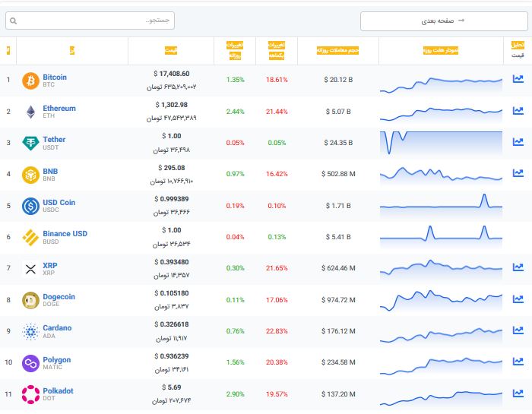Click Binance USD's seven-day sparkline chart
Viewport: 532px width, 414px height.
(441, 235)
